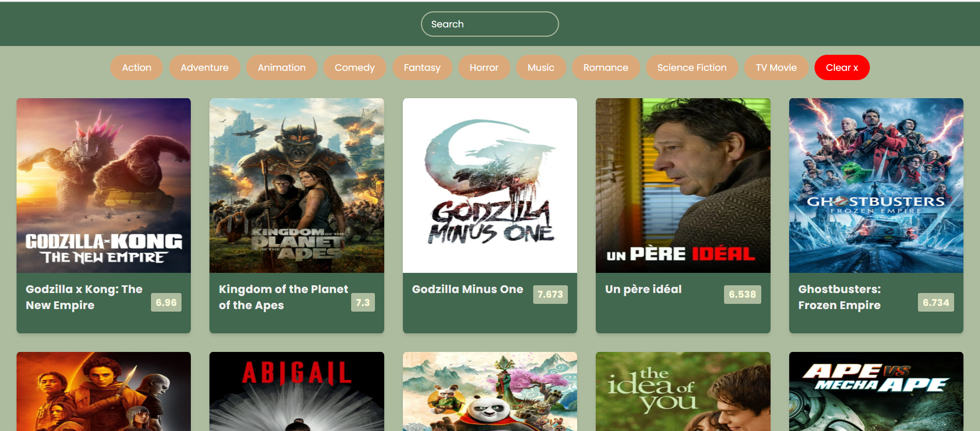Click the Godzilla Minus One title text
The image size is (980, 431).
[x=468, y=289]
